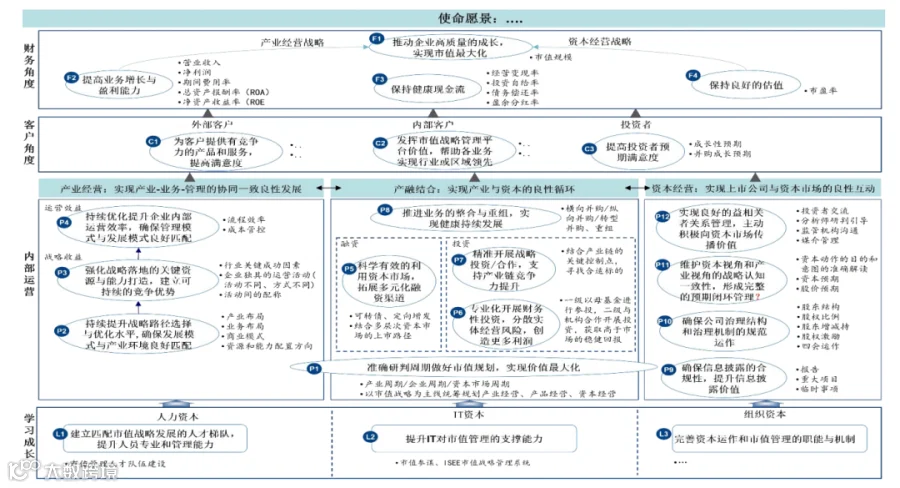Image resolution: width=900 pixels, height=488 pixels.
Task: Select the 媒介管理 bullet
Action: [x=818, y=240]
